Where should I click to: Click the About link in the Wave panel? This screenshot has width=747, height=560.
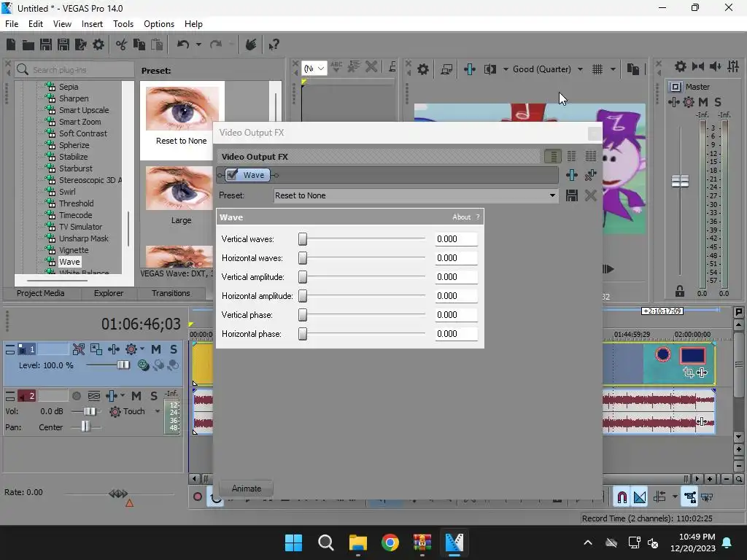point(461,217)
